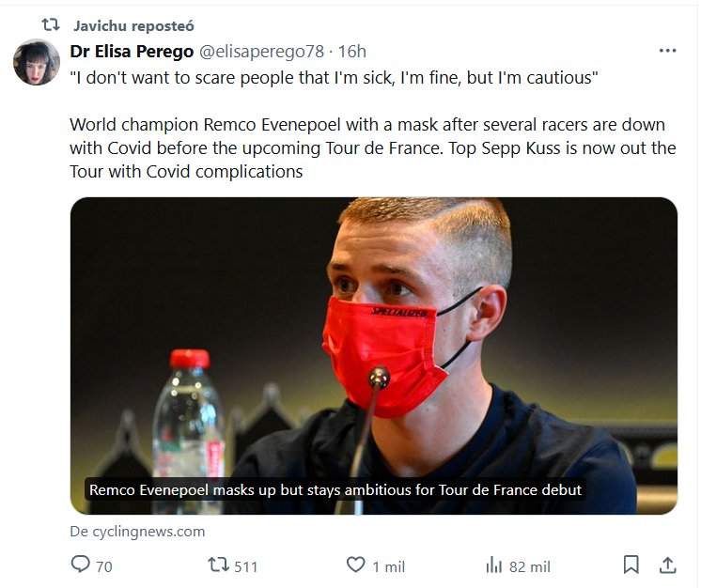
Task: Open the three-dots more options menu
Action: [x=667, y=51]
